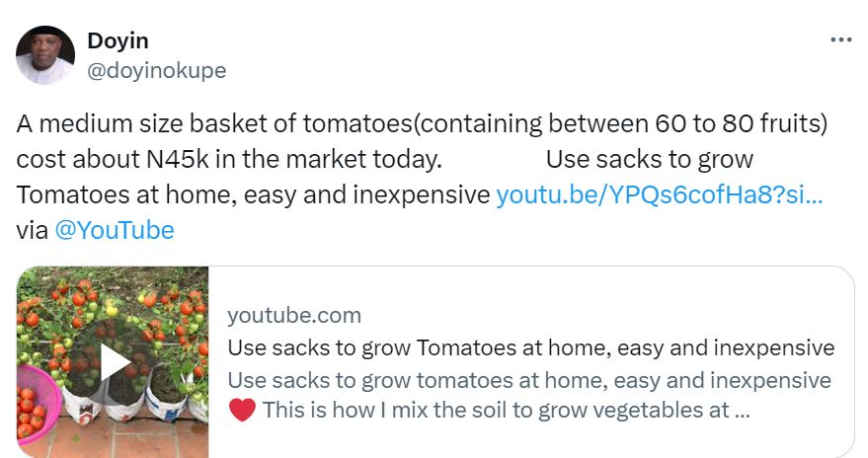Screen dimensions: 868x458
Task: Click the 'Use sacks to grow' phrase in the tweet
Action: tap(649, 159)
